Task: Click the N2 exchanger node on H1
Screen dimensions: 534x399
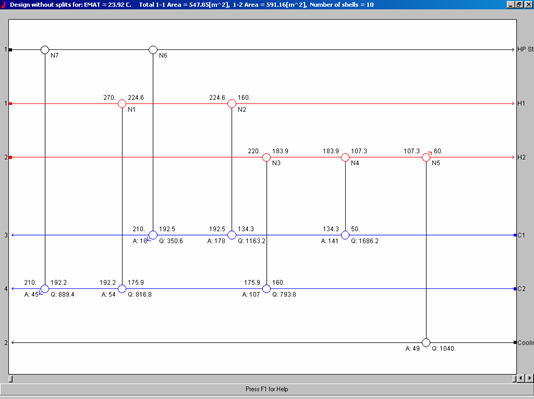Action: click(x=232, y=103)
